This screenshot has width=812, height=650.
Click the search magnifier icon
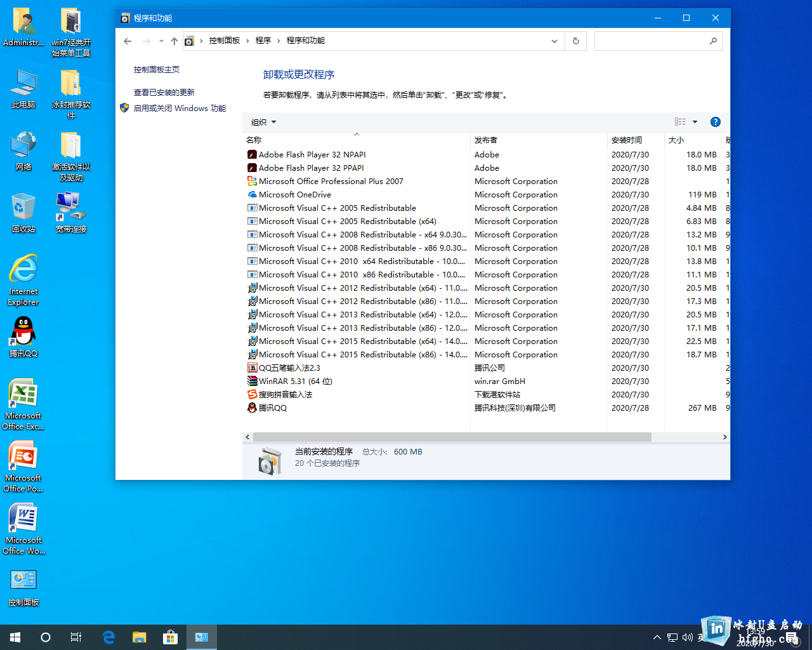click(x=713, y=41)
